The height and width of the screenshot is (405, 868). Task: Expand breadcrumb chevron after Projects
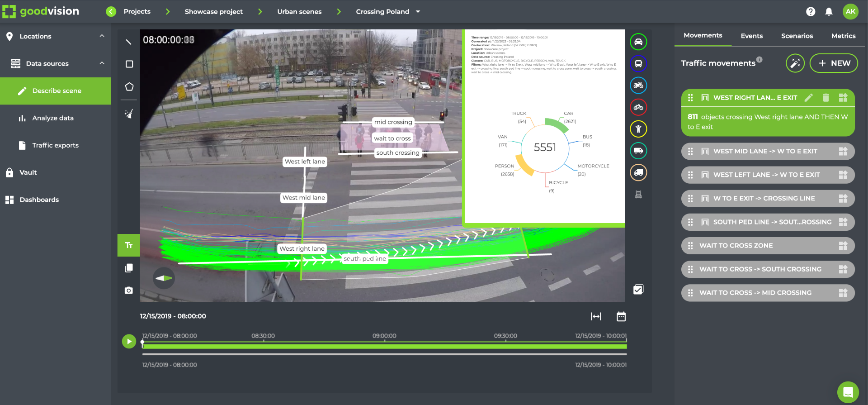168,12
